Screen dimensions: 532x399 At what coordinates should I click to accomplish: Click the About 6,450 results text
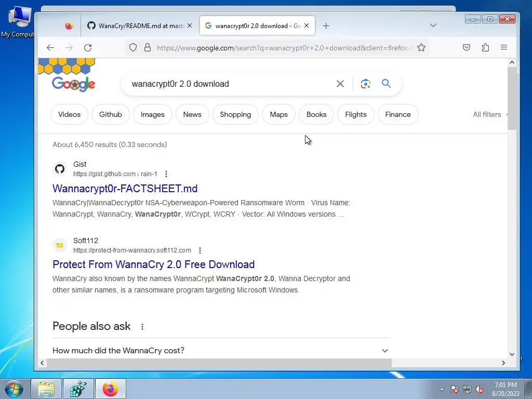[110, 144]
